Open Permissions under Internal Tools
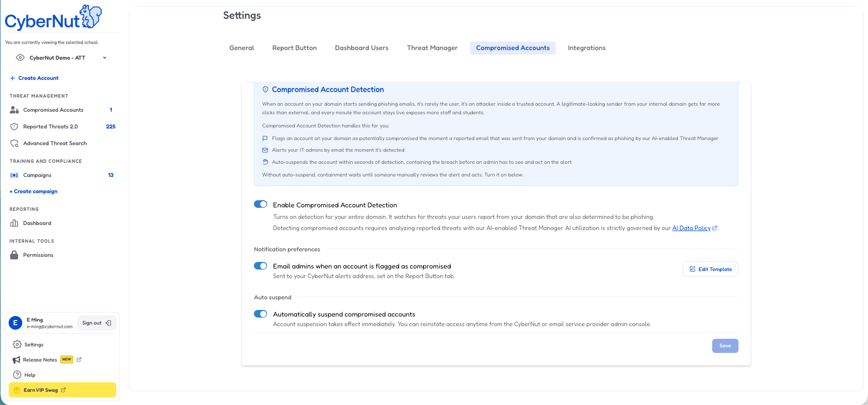 38,255
